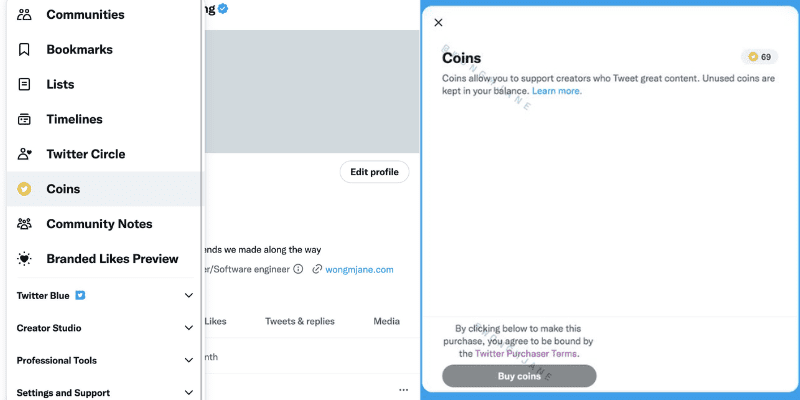The height and width of the screenshot is (400, 800).
Task: Open the Learn more link
Action: point(557,91)
